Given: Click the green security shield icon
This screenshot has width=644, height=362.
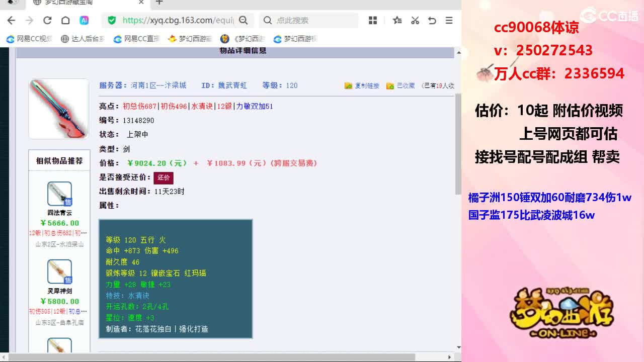Looking at the screenshot, I should tap(112, 21).
